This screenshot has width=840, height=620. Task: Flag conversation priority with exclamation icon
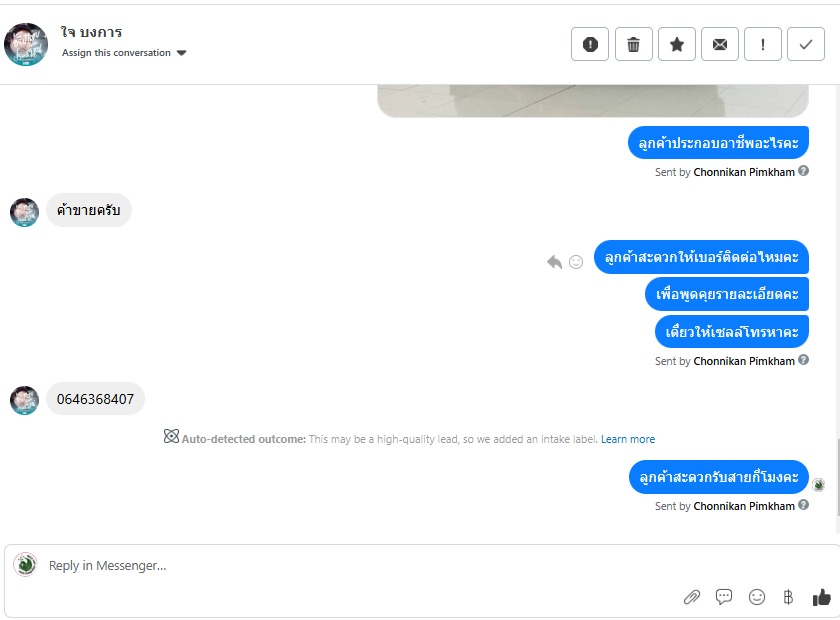[x=763, y=44]
